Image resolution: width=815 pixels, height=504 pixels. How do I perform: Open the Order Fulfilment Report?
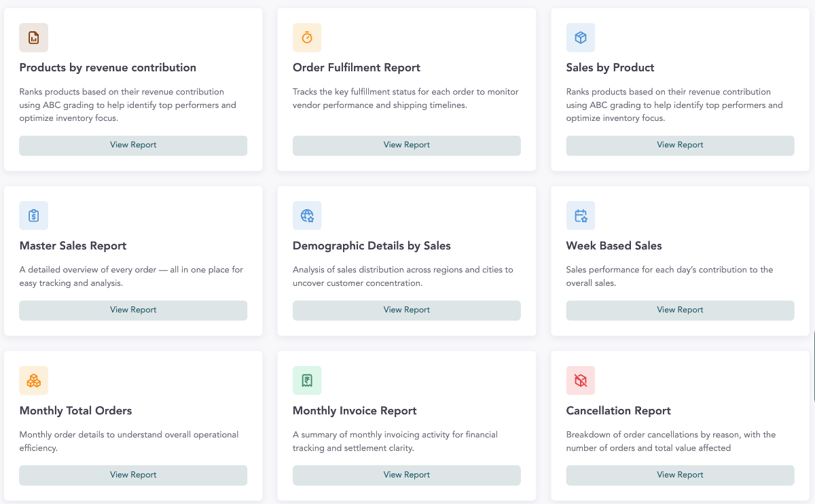pos(406,145)
